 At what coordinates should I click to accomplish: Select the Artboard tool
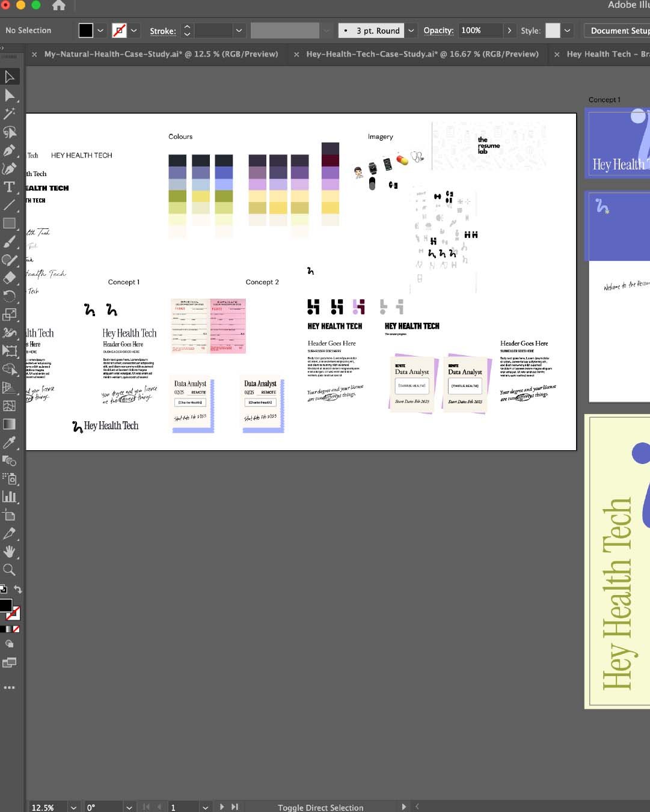(10, 515)
